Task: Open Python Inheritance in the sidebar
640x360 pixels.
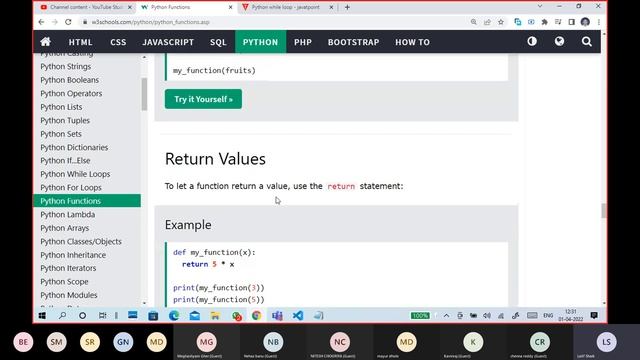Action: coord(73,255)
